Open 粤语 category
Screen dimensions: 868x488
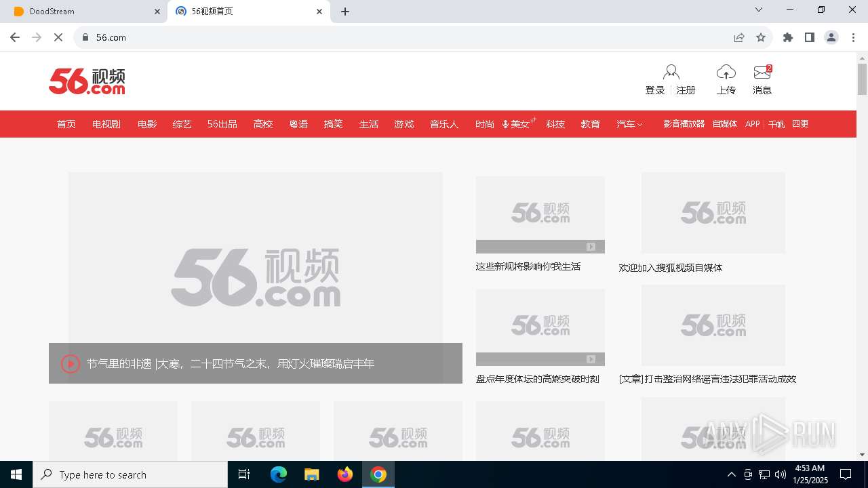298,124
